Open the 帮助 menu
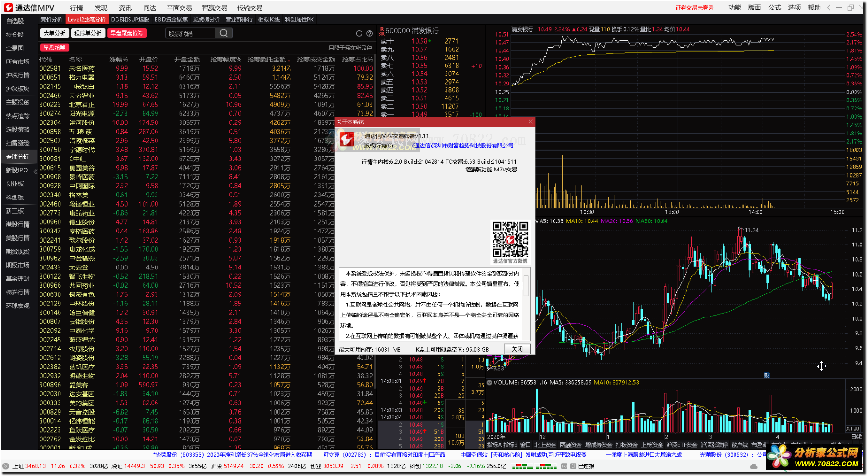Screen dimensions: 868x476 click(x=814, y=8)
